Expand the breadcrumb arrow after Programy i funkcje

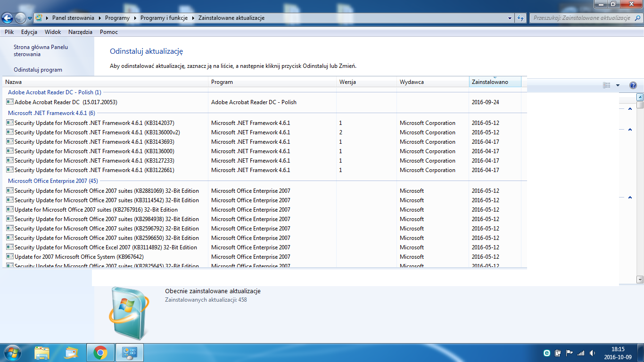(x=193, y=18)
